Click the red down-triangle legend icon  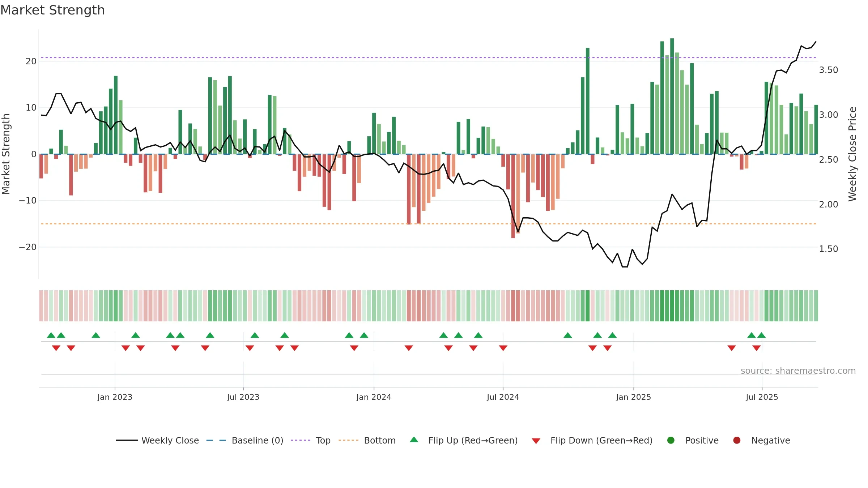(536, 441)
